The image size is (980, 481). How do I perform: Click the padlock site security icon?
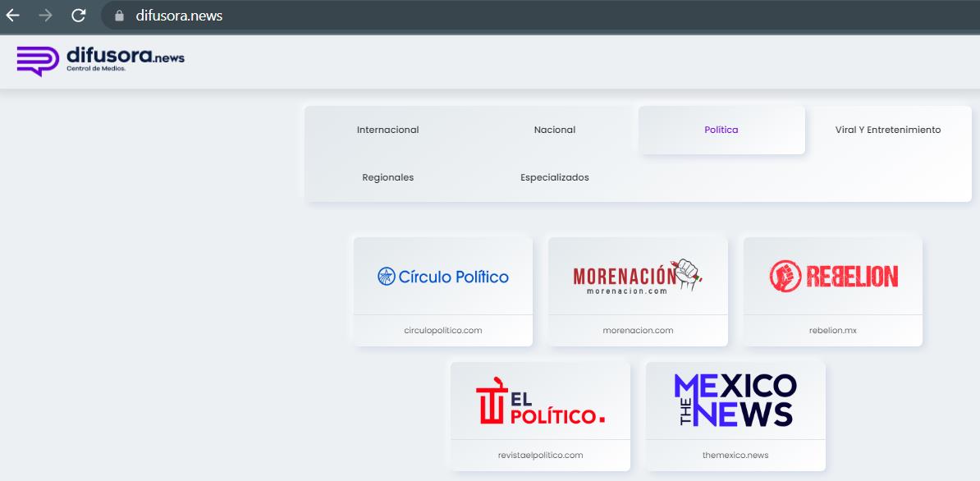click(x=119, y=16)
